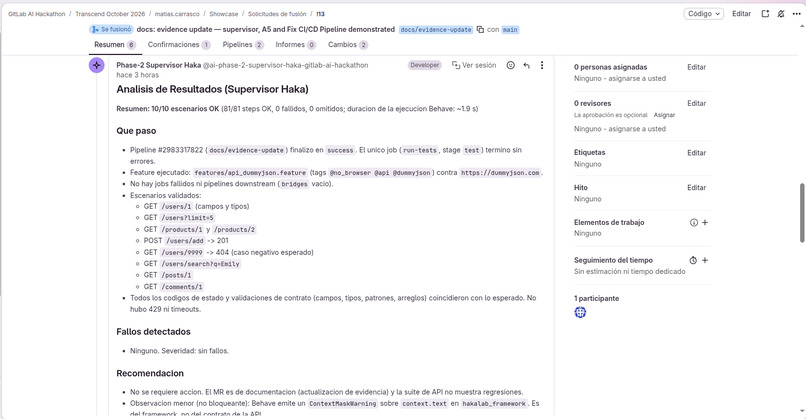This screenshot has height=419, width=806.
Task: Click the /users/9999 code text
Action: 182,252
